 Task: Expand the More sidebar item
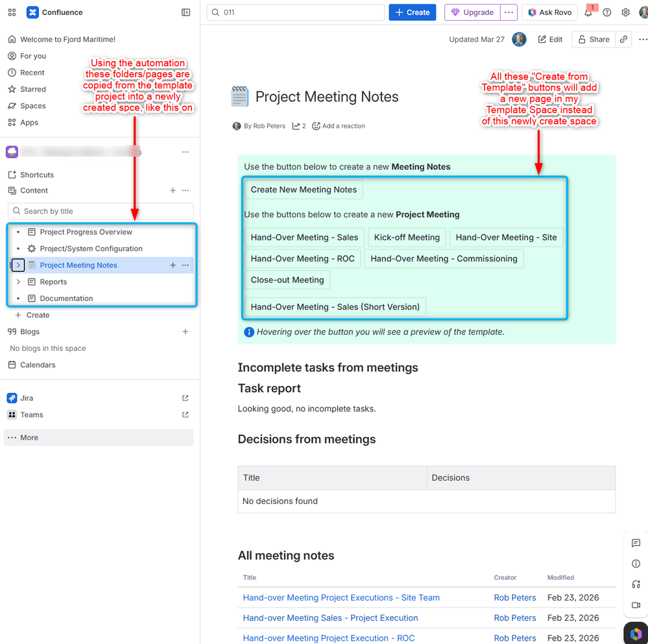[x=99, y=438]
